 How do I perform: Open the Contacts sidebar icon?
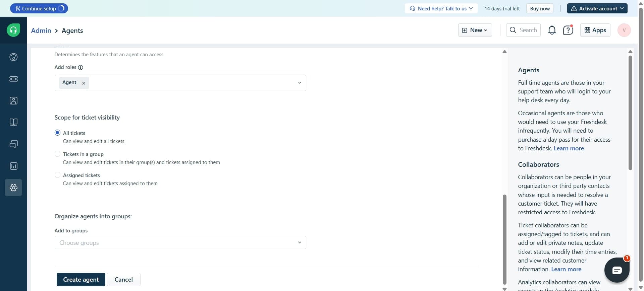click(x=13, y=100)
